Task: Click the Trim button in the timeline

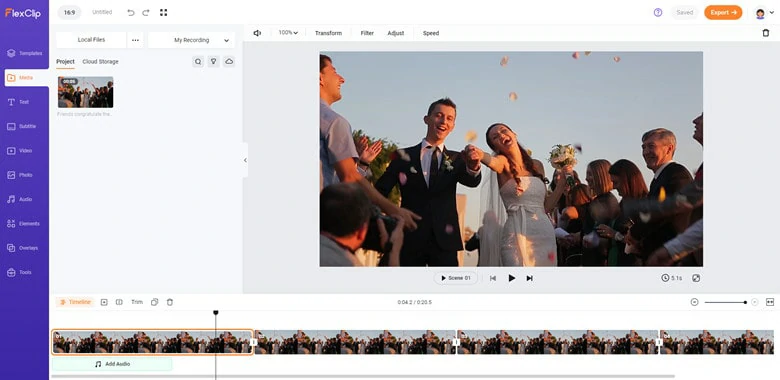Action: (x=137, y=302)
